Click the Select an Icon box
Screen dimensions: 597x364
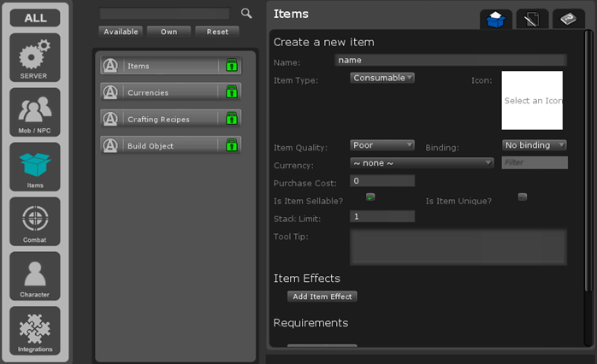tap(532, 101)
